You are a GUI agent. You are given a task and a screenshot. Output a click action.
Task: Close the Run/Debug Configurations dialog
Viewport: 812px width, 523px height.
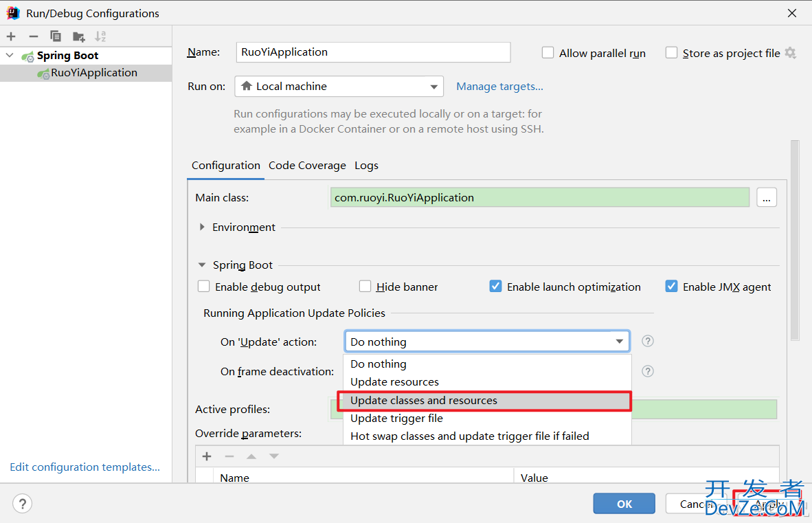click(x=792, y=13)
